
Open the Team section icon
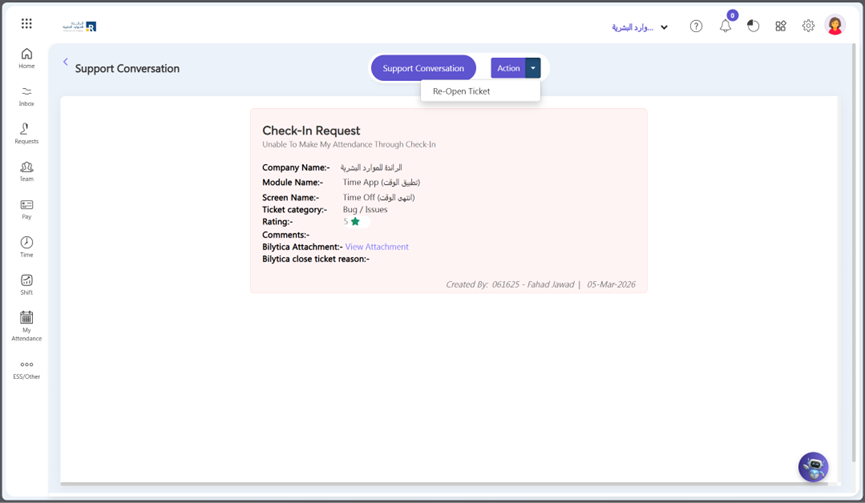pyautogui.click(x=26, y=171)
